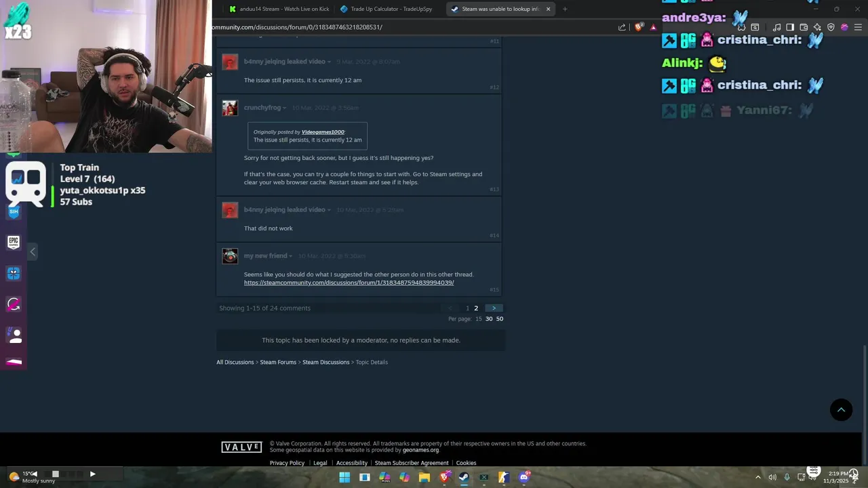868x488 pixels.
Task: Open the SIH extension sidebar icon
Action: [x=14, y=211]
